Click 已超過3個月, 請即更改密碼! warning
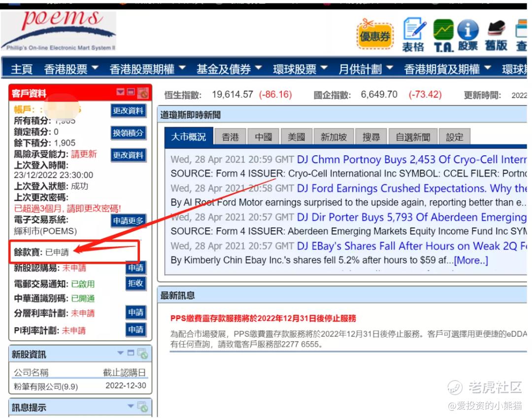532x418 pixels. pyautogui.click(x=67, y=208)
